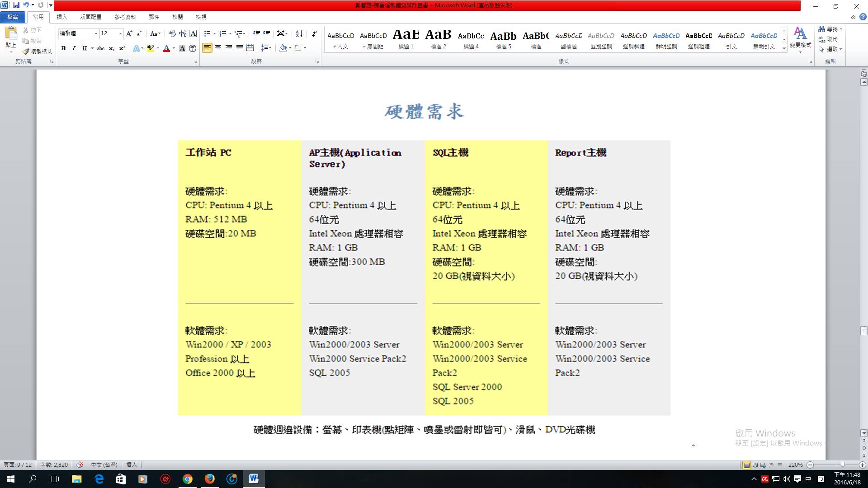Decrease paragraph indent
The image size is (868, 488).
256,33
